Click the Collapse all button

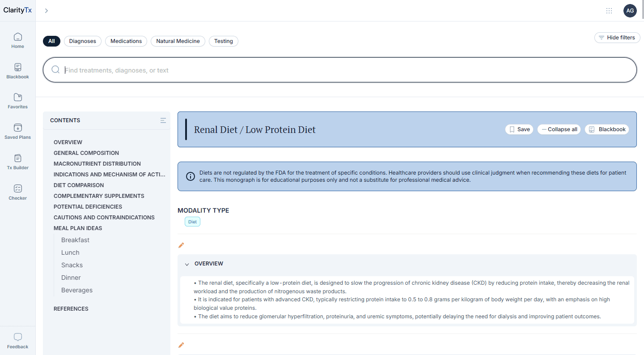coord(559,129)
